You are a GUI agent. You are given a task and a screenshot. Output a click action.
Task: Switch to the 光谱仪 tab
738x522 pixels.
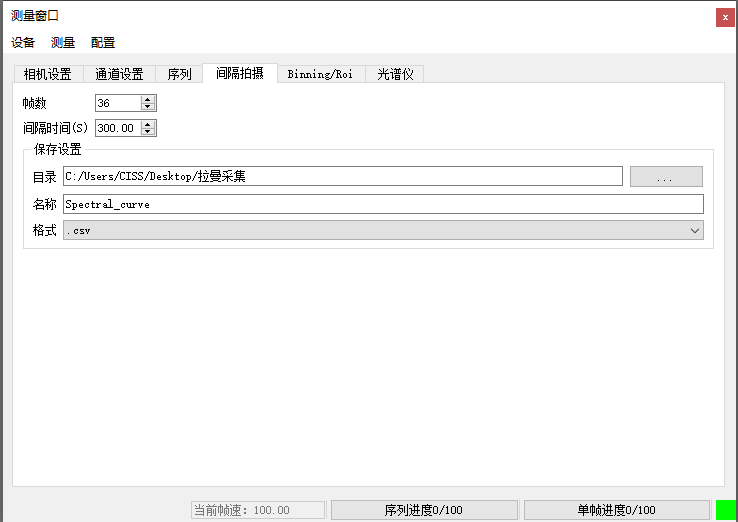click(394, 74)
